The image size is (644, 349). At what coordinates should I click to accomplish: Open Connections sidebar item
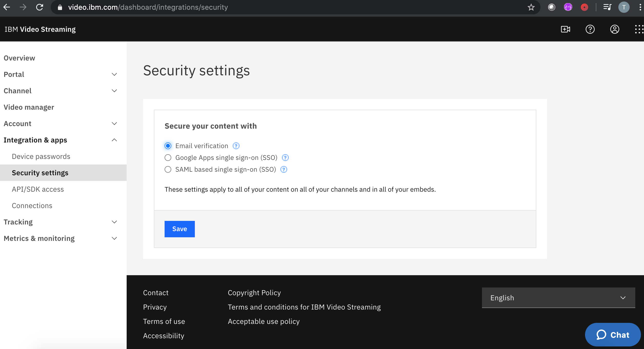(32, 206)
